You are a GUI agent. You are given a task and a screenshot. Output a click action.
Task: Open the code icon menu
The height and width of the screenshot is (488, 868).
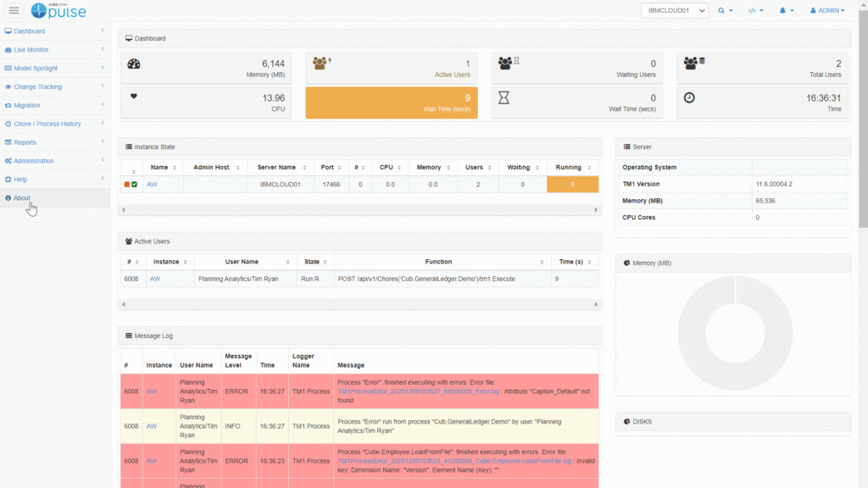(755, 10)
